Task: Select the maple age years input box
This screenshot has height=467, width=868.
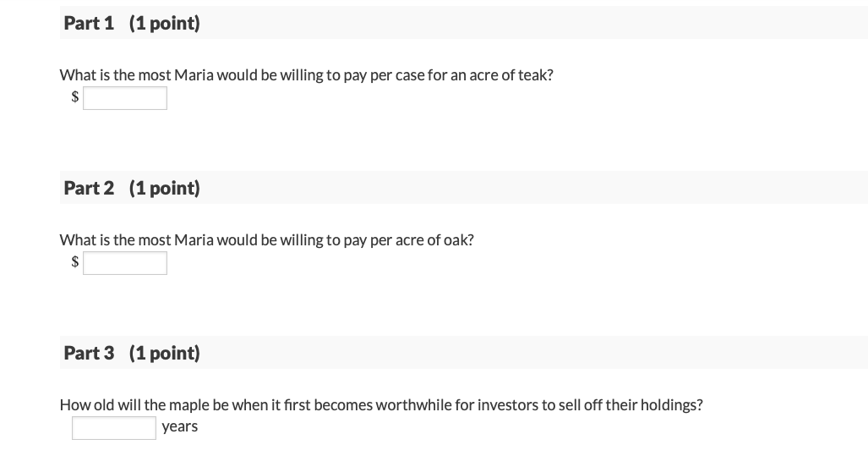Action: [114, 428]
